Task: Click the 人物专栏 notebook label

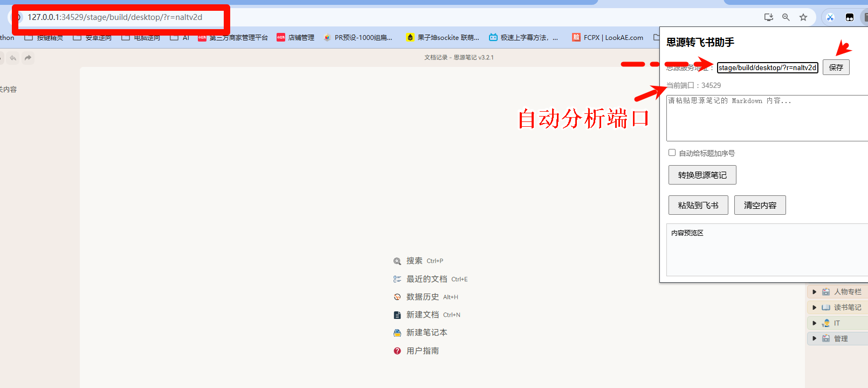Action: 848,292
